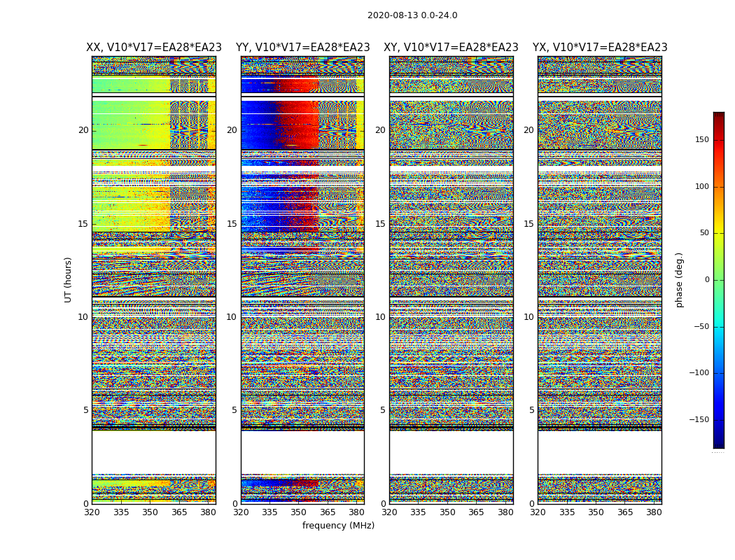
Task: Click the 380 frequency tick under YX plot
Action: pyautogui.click(x=654, y=512)
